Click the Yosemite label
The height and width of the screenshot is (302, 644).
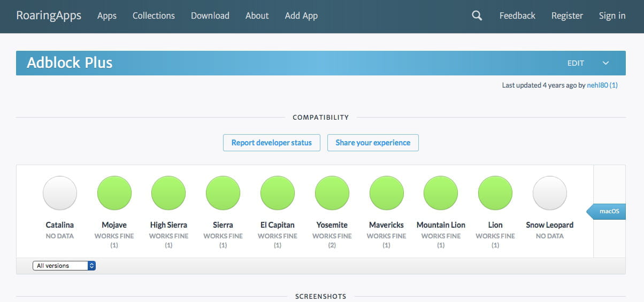click(332, 225)
